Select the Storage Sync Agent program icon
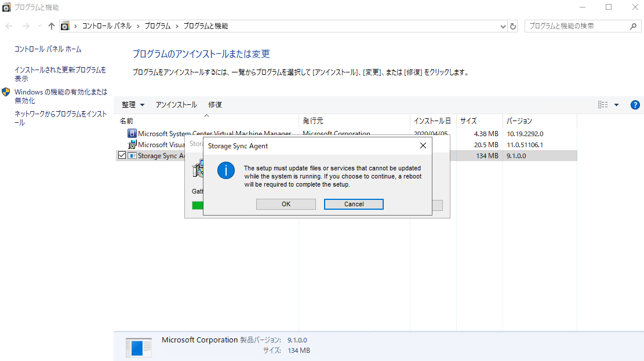 [132, 156]
